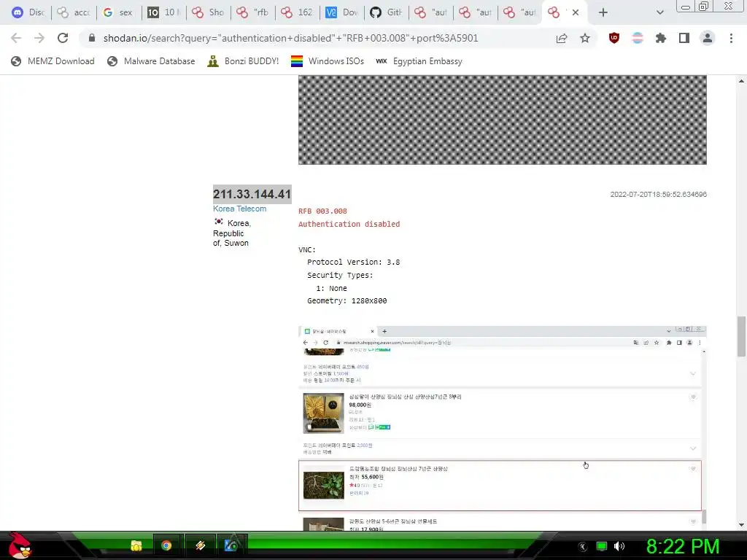The height and width of the screenshot is (560, 747).
Task: Switch to the 'acc' tab
Action: point(74,12)
